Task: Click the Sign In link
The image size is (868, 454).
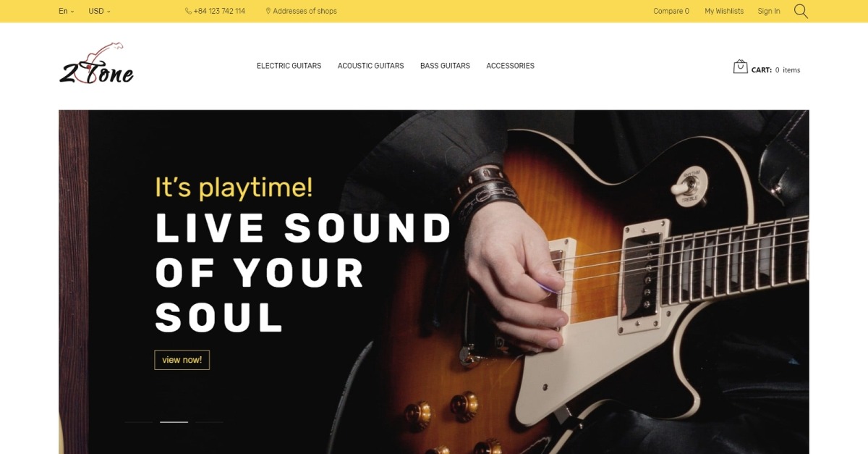Action: coord(769,11)
